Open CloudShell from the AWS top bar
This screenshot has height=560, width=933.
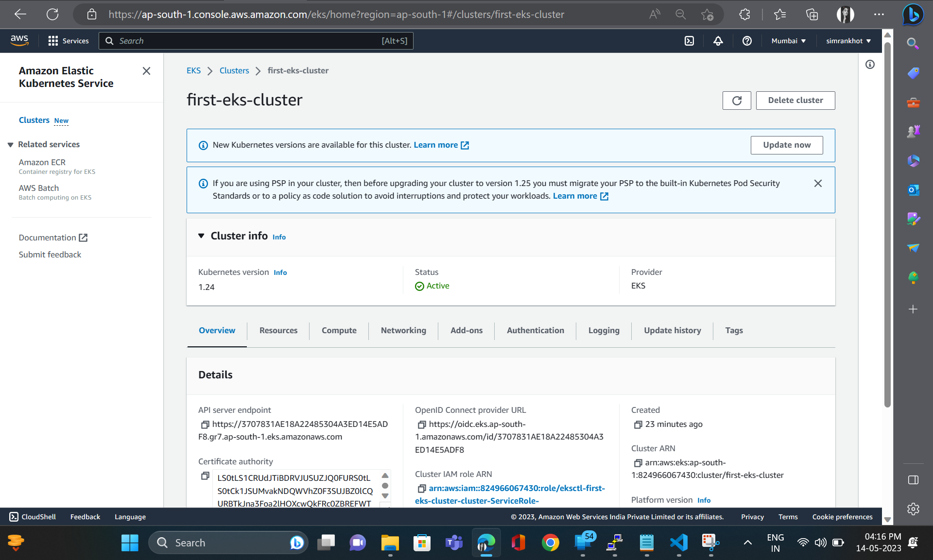pyautogui.click(x=689, y=41)
